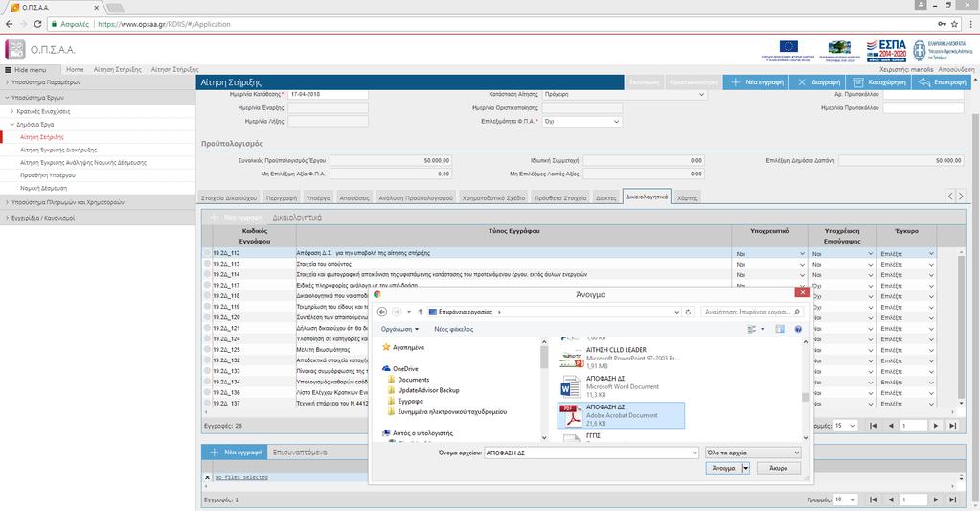Open the Οργάνωση dropdown menu
Image resolution: width=980 pixels, height=511 pixels.
[400, 329]
